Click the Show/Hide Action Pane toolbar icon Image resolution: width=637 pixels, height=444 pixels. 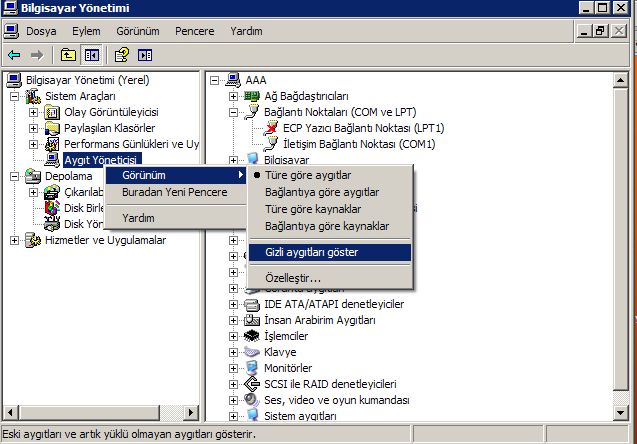coord(145,55)
